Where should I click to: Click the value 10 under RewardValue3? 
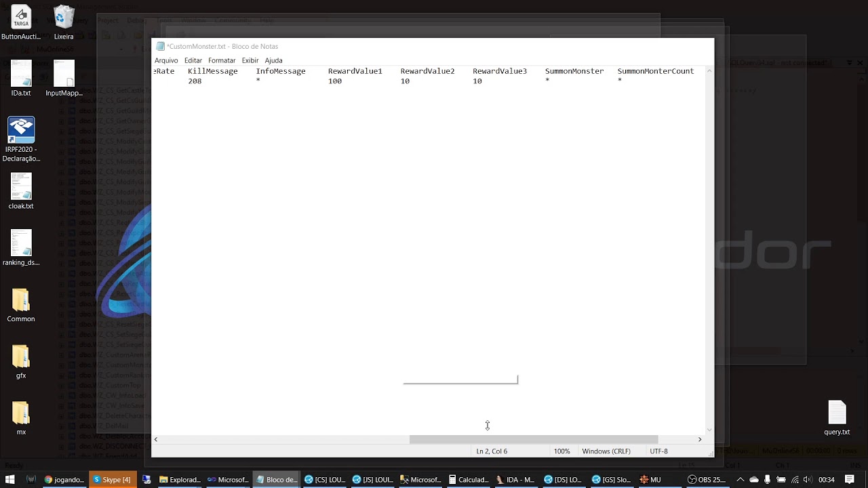[x=477, y=81]
